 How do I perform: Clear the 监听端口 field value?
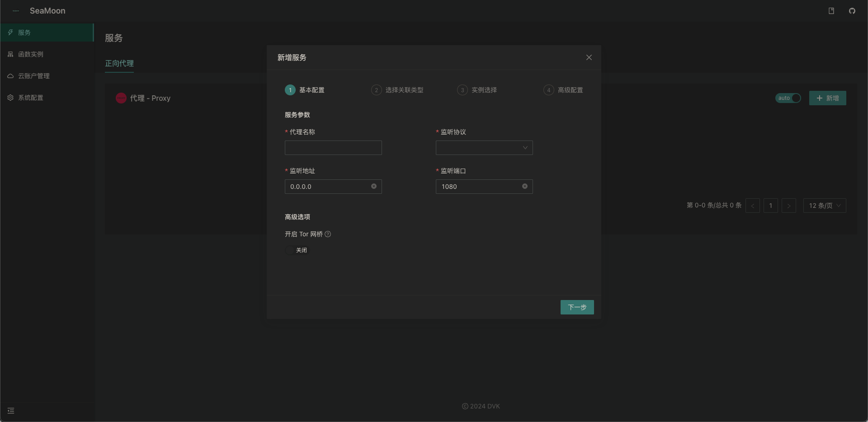point(525,186)
